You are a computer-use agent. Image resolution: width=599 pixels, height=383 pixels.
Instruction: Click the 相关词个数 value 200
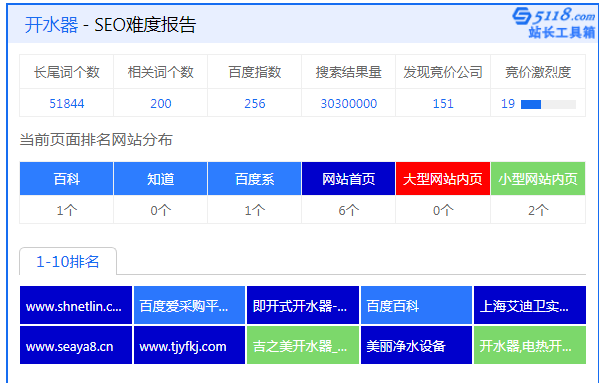point(160,103)
